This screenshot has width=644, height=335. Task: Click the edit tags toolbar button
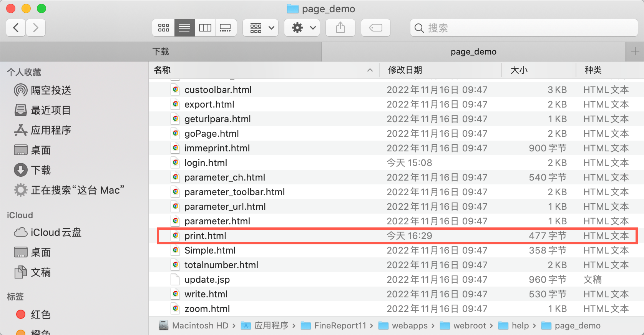tap(376, 28)
